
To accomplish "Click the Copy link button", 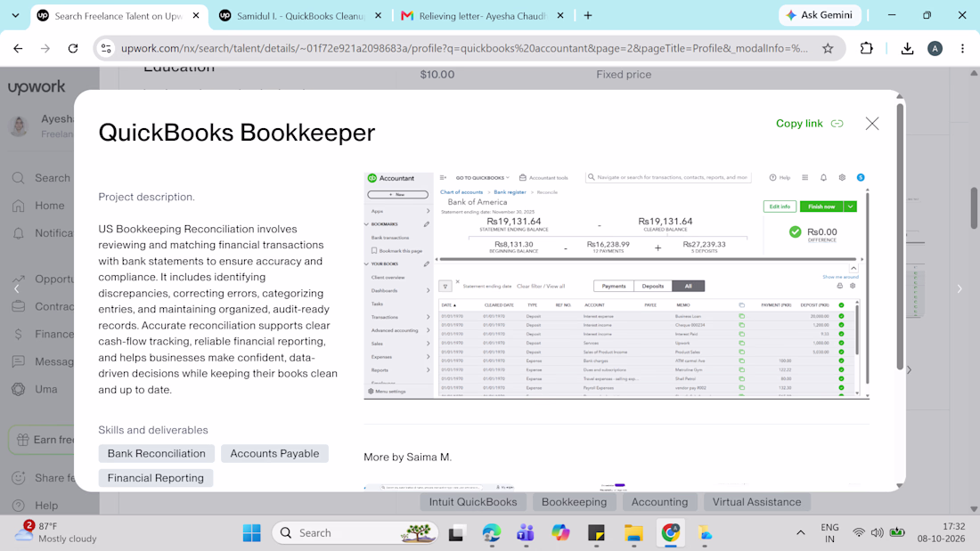I will pyautogui.click(x=809, y=124).
